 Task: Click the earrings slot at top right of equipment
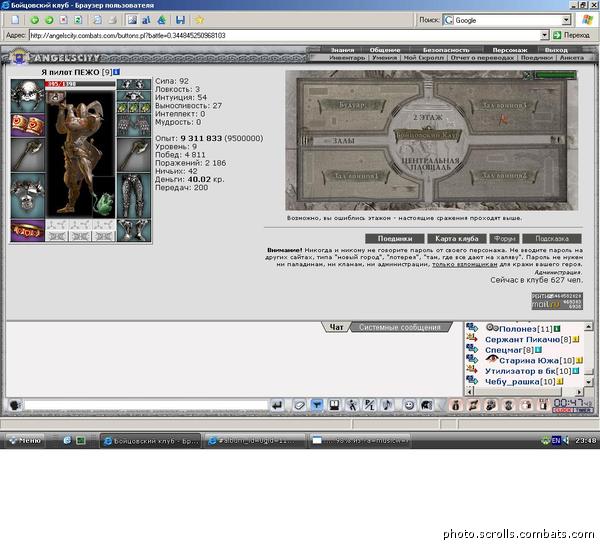pyautogui.click(x=134, y=84)
